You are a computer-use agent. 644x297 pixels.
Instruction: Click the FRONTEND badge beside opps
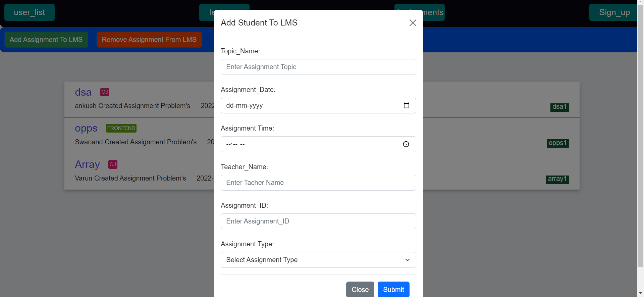point(121,128)
